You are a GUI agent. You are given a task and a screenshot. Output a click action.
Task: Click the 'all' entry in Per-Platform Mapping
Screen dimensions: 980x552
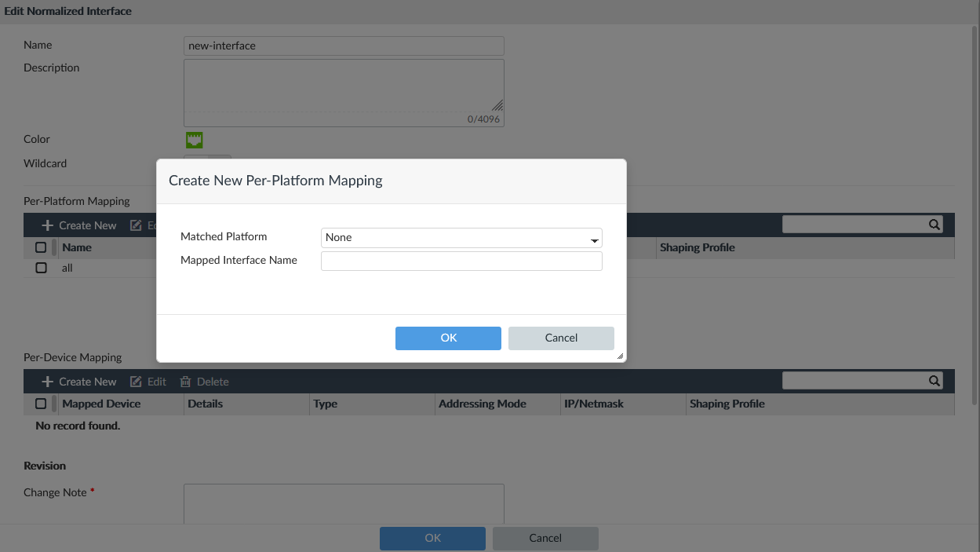coord(67,268)
